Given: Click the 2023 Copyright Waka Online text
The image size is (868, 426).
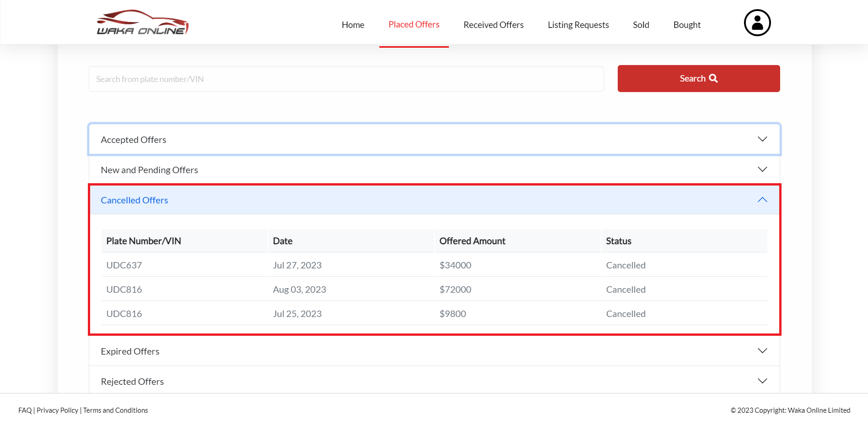Looking at the screenshot, I should [790, 410].
